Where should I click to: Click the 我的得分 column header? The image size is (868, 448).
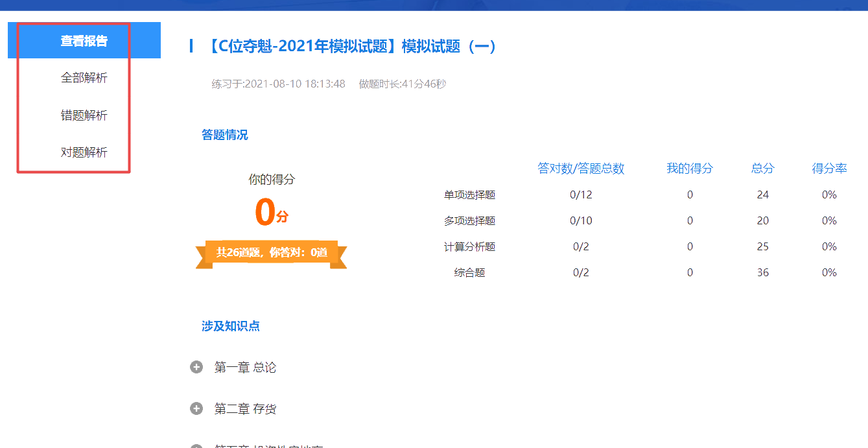[690, 169]
